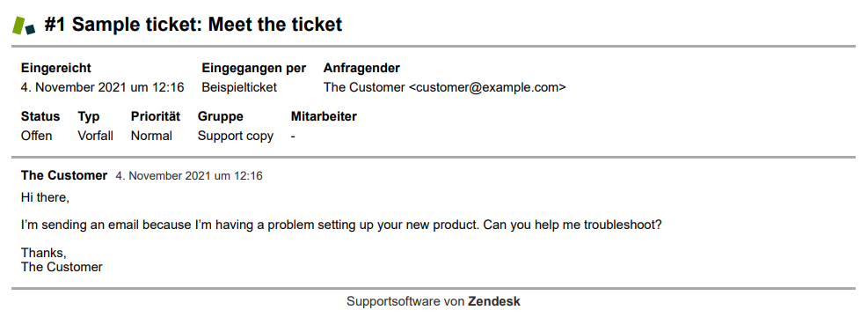Click the 'Status' label
Screen dimensions: 868x325
(40, 116)
